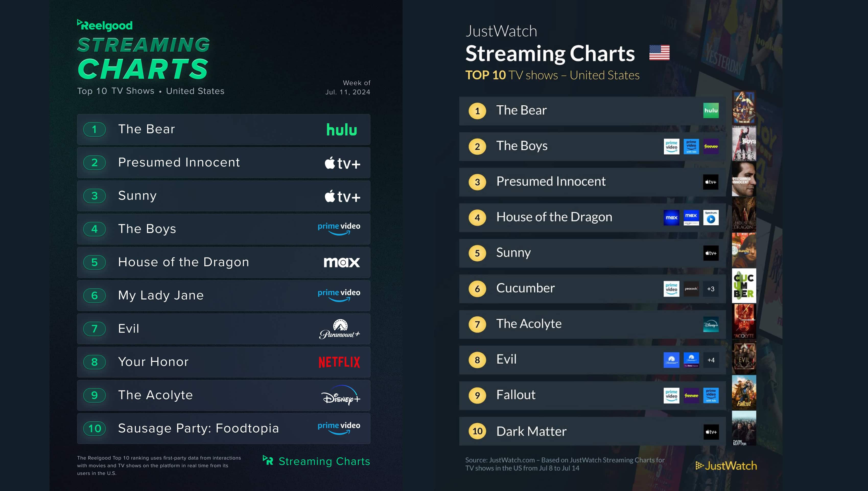Click the yellow number 1 badge for The Bear

click(477, 111)
